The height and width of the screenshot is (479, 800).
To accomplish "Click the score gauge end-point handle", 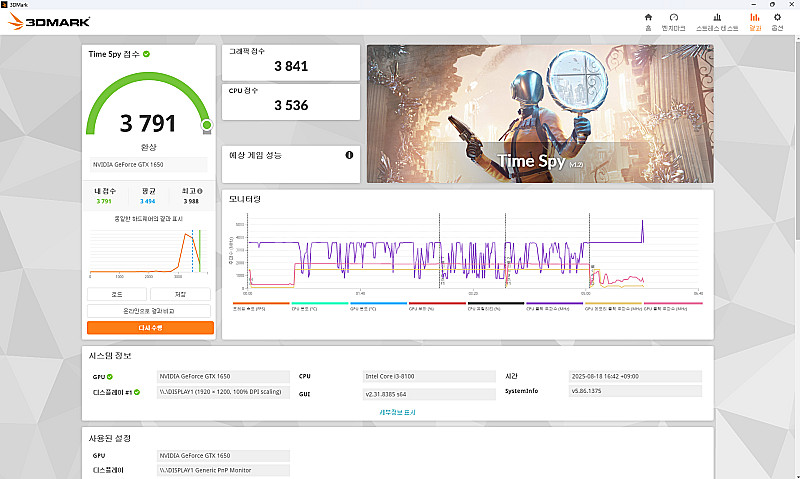I will (207, 126).
